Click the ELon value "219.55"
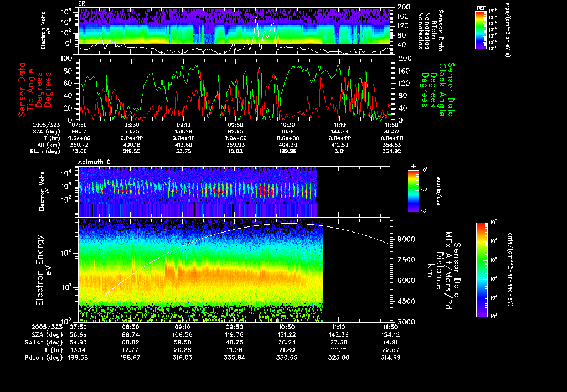 (x=132, y=152)
